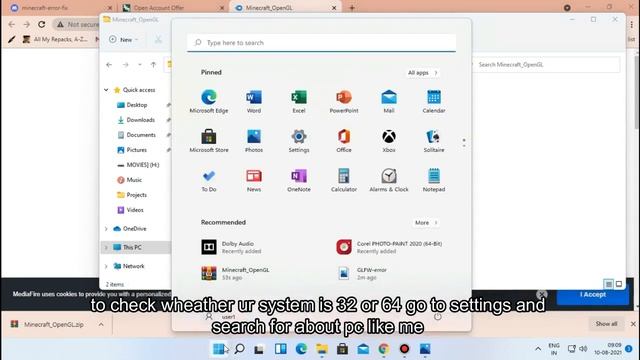Open the ENG IN language indicator
The height and width of the screenshot is (360, 640).
coord(554,349)
